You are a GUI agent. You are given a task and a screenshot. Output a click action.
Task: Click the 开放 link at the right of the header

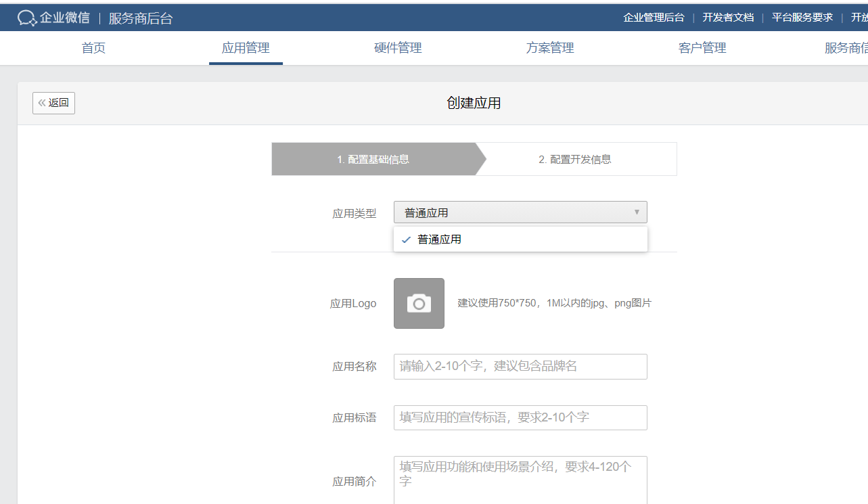[x=859, y=18]
